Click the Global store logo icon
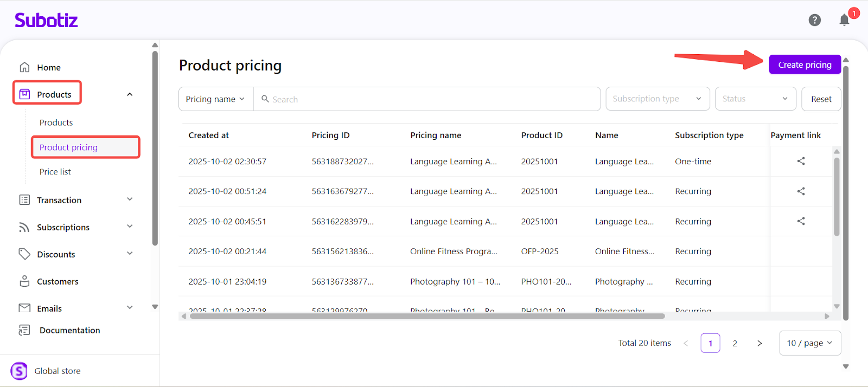 (x=19, y=371)
